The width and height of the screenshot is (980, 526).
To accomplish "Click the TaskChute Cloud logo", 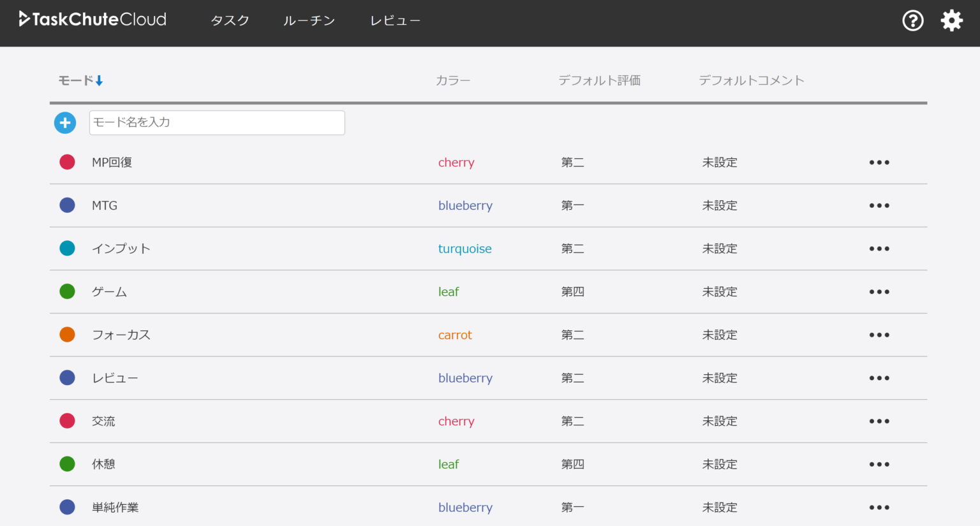I will (x=93, y=20).
